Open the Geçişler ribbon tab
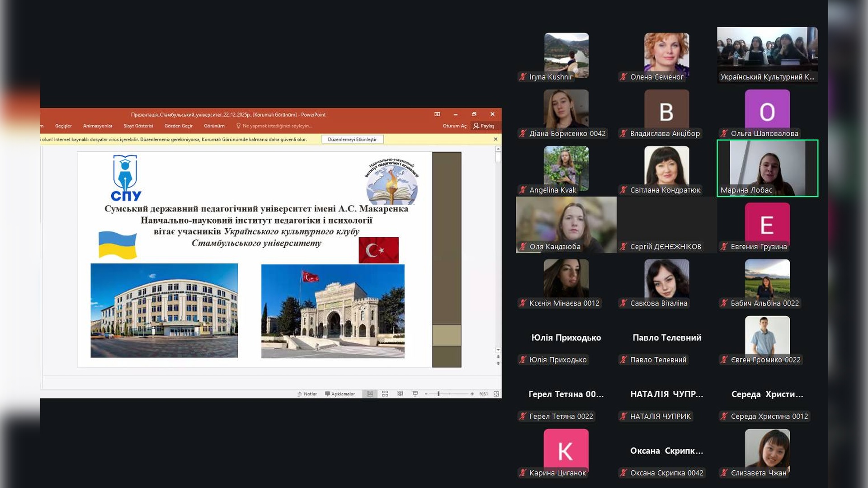 click(63, 126)
